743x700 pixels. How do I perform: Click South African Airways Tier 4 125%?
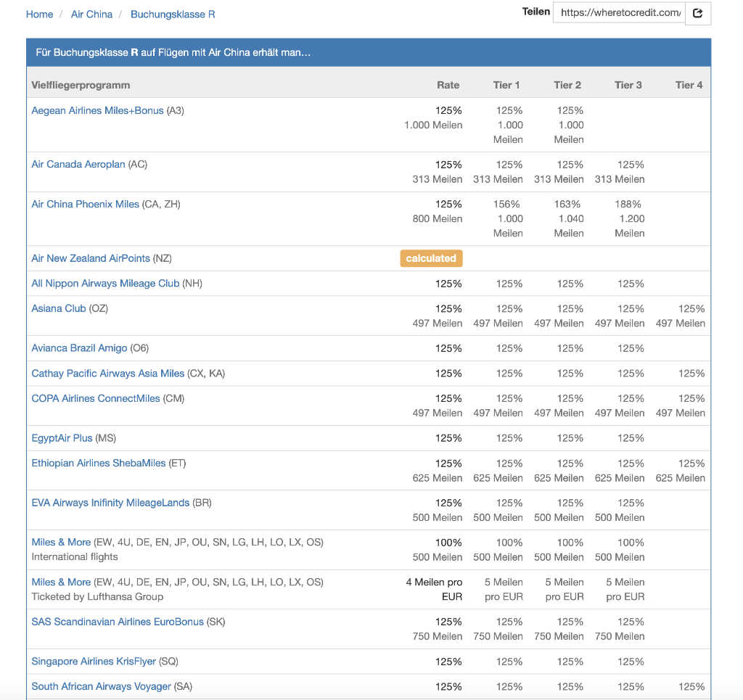click(691, 687)
